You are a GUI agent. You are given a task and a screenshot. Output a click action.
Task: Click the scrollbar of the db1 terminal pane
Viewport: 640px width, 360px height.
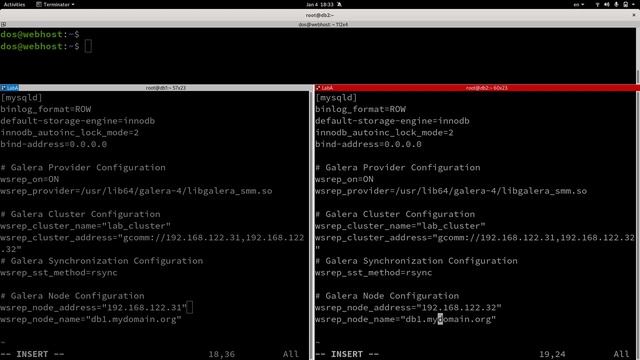(311, 224)
